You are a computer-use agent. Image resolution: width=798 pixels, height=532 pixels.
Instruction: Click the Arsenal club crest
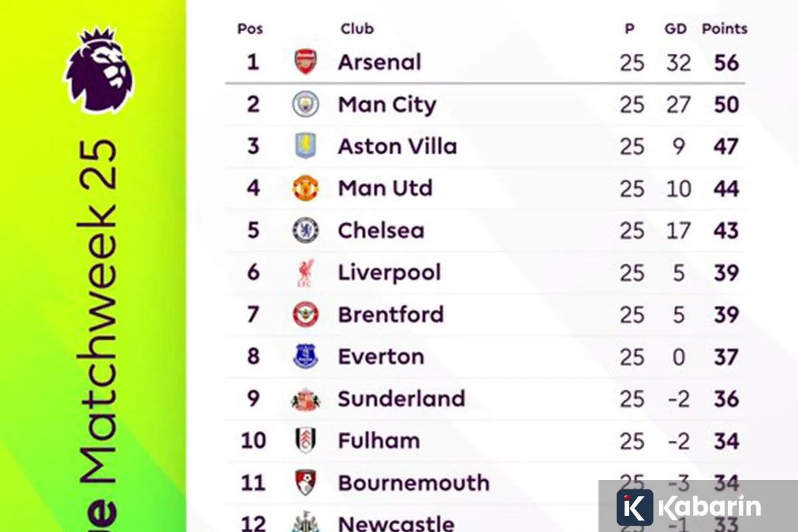(306, 62)
